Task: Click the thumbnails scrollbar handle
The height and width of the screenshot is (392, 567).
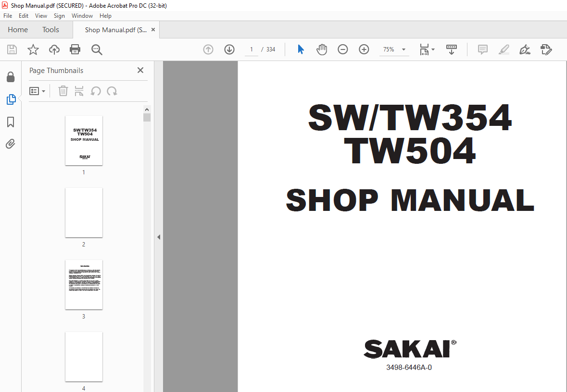Action: point(147,117)
